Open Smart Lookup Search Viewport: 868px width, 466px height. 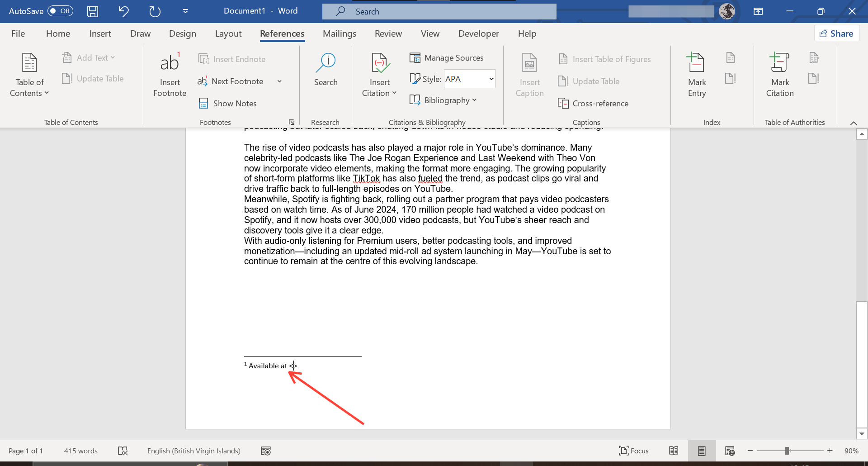pyautogui.click(x=326, y=72)
